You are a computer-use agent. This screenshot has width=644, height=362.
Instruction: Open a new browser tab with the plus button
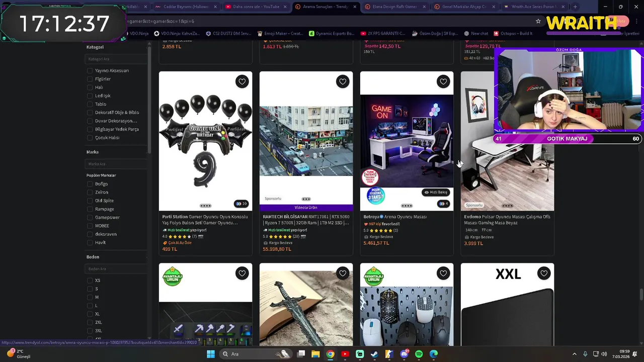pyautogui.click(x=575, y=7)
